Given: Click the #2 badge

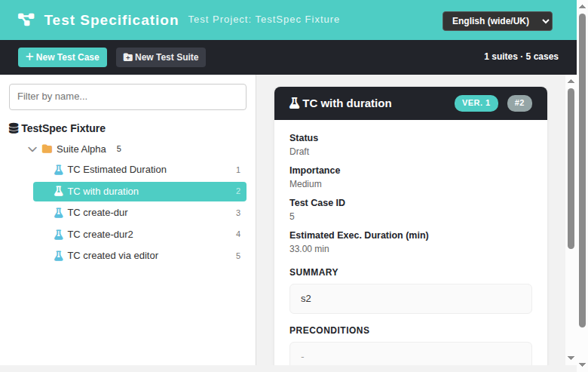Looking at the screenshot, I should click(519, 103).
